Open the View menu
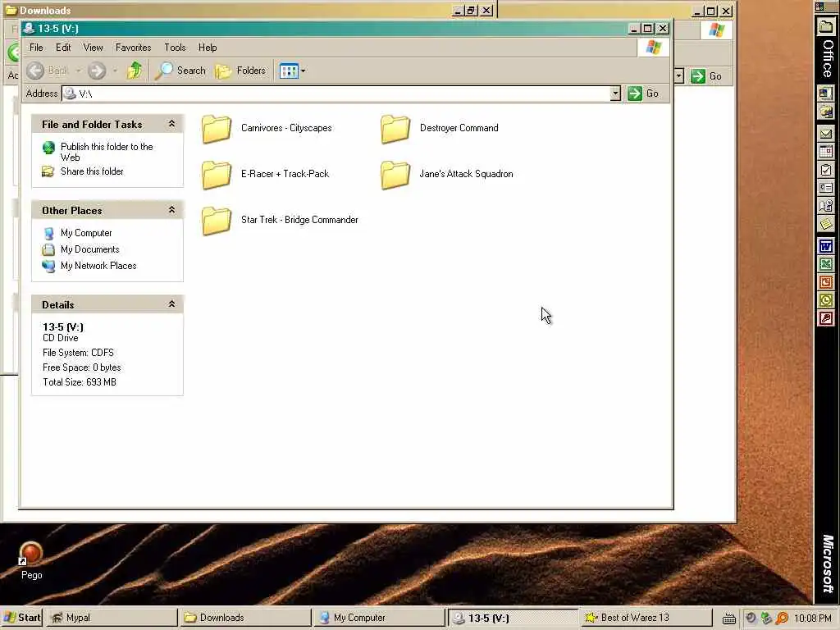This screenshot has height=630, width=840. pyautogui.click(x=93, y=47)
